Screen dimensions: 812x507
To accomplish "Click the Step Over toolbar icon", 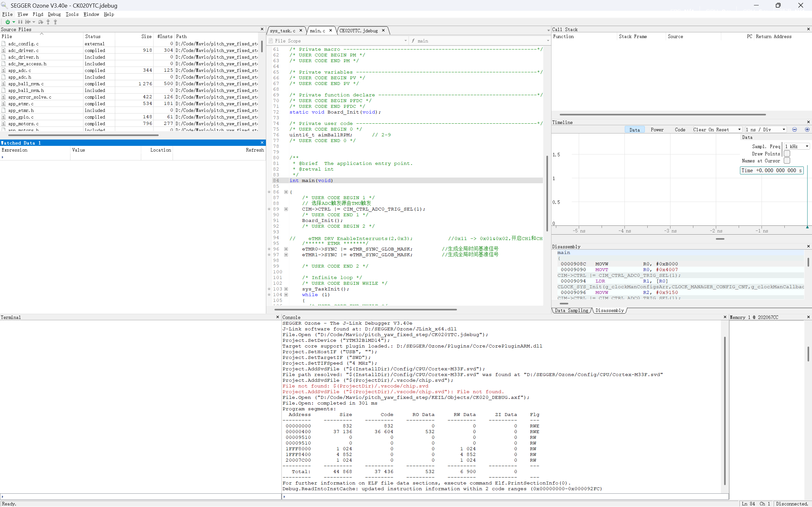I will [x=41, y=22].
